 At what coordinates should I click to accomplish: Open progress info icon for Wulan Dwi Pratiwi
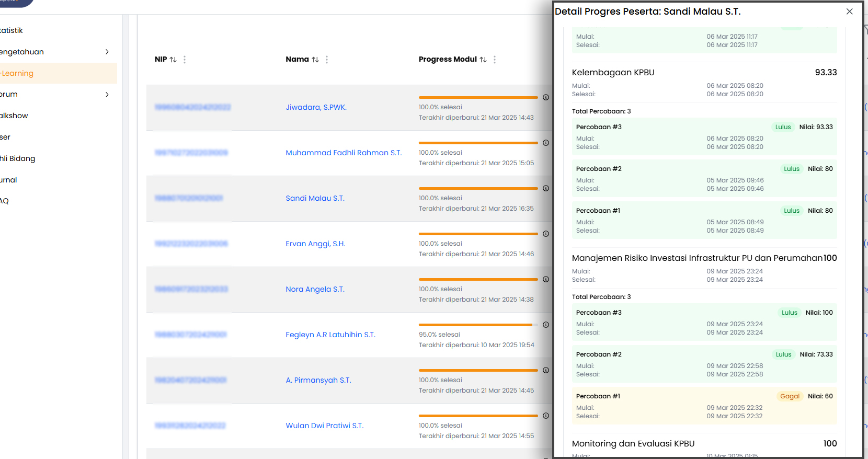pyautogui.click(x=546, y=416)
